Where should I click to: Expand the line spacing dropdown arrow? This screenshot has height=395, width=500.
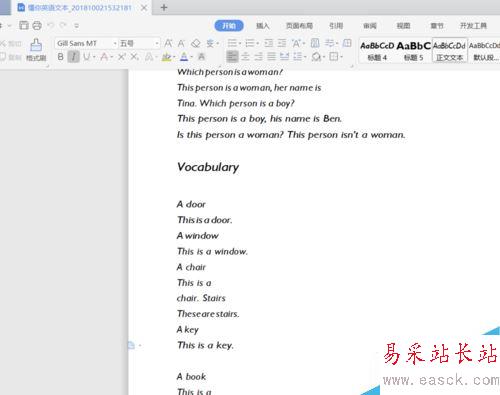(305, 57)
